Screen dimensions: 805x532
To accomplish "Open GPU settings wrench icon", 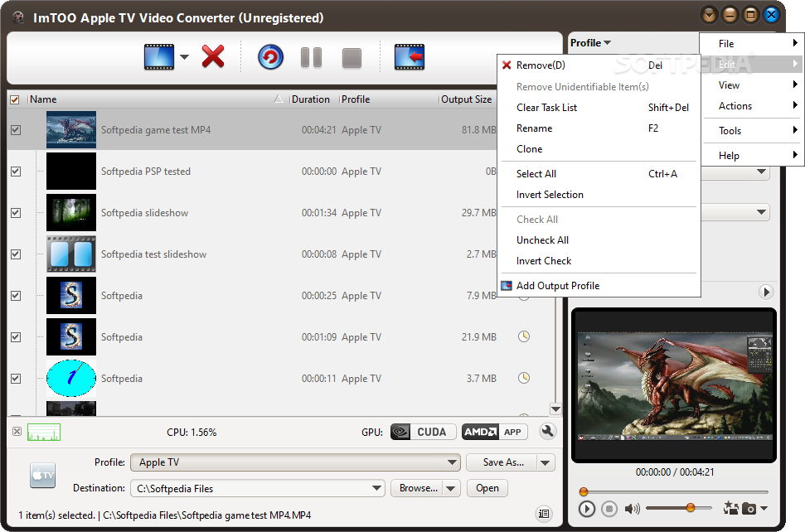I will point(548,432).
